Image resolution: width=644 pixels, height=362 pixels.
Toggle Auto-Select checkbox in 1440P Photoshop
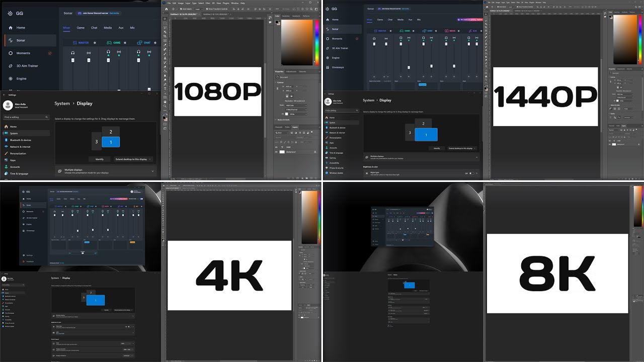(498, 7)
